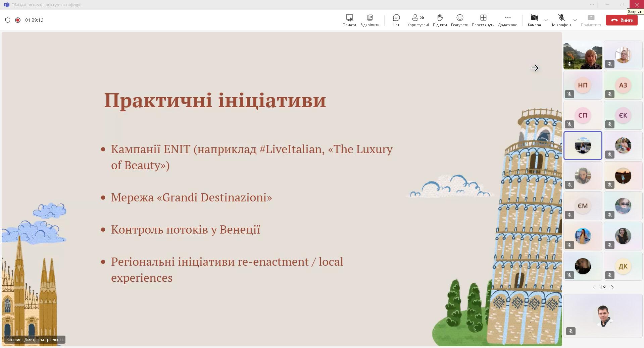Select the ЄМ participant tile
644x348 pixels.
point(583,206)
